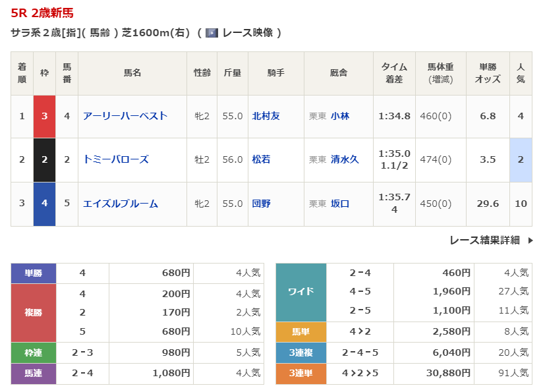Click the race video film icon
The height and width of the screenshot is (392, 543).
[x=212, y=33]
